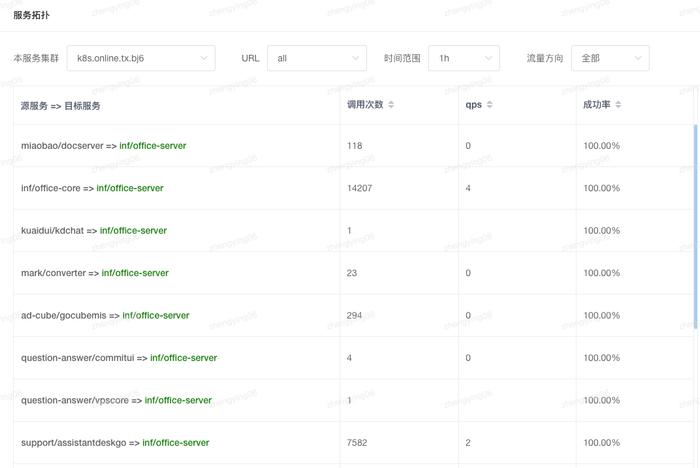Image resolution: width=700 pixels, height=468 pixels.
Task: Open inf/office-server link in mark/converter row
Action: pos(135,273)
